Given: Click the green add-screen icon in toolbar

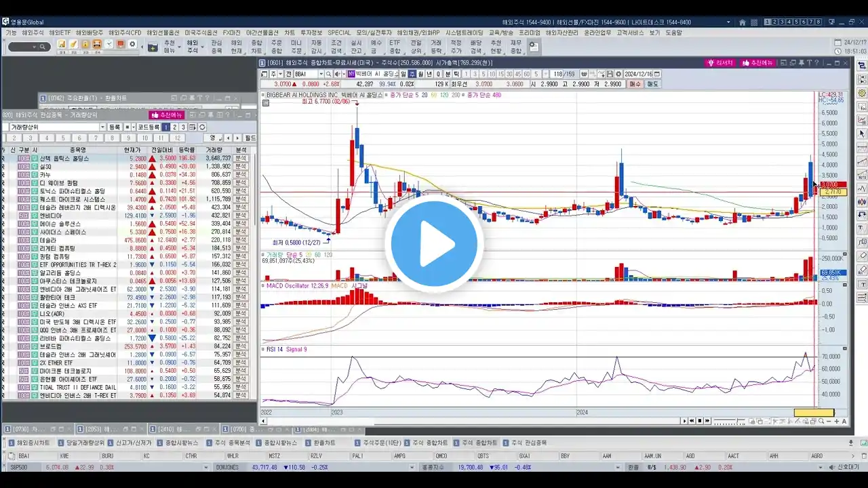Looking at the screenshot, I should [x=153, y=47].
